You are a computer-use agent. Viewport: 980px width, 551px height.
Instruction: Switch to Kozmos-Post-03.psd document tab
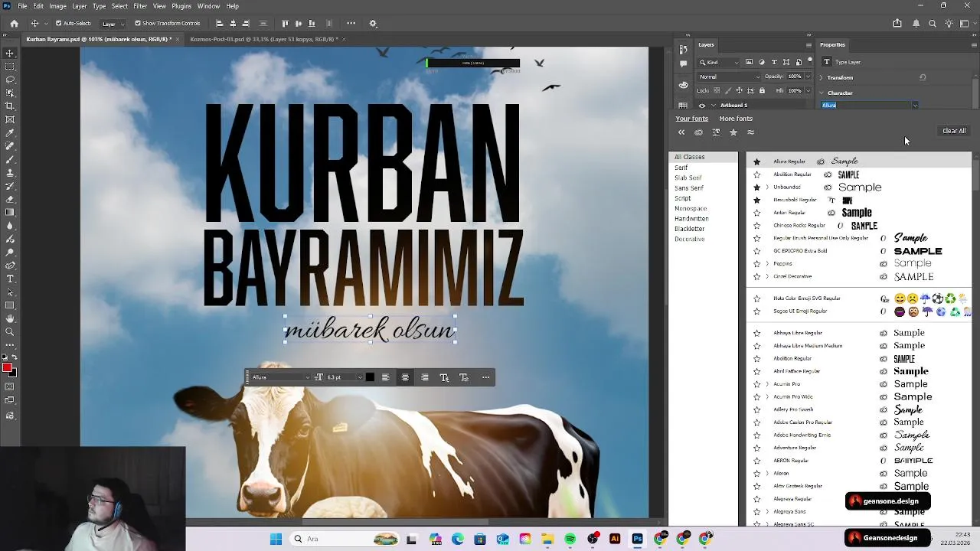(264, 39)
